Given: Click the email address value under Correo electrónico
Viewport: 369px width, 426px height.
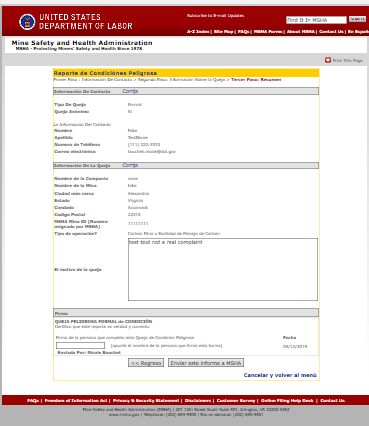Looking at the screenshot, I should [152, 152].
